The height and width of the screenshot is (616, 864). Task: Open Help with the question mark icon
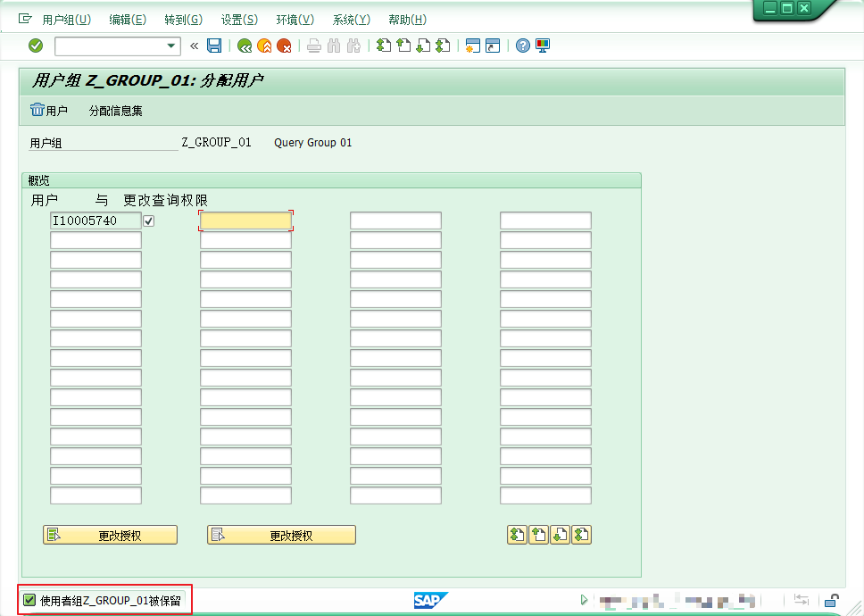(523, 46)
